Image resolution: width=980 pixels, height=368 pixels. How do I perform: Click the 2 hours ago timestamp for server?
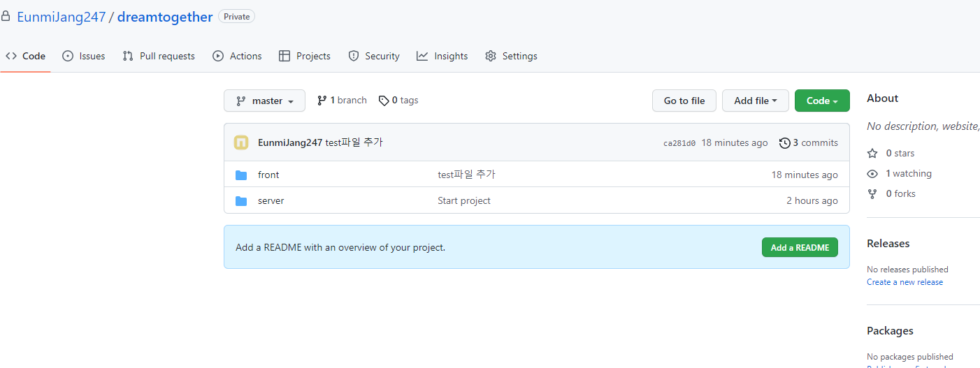(812, 200)
